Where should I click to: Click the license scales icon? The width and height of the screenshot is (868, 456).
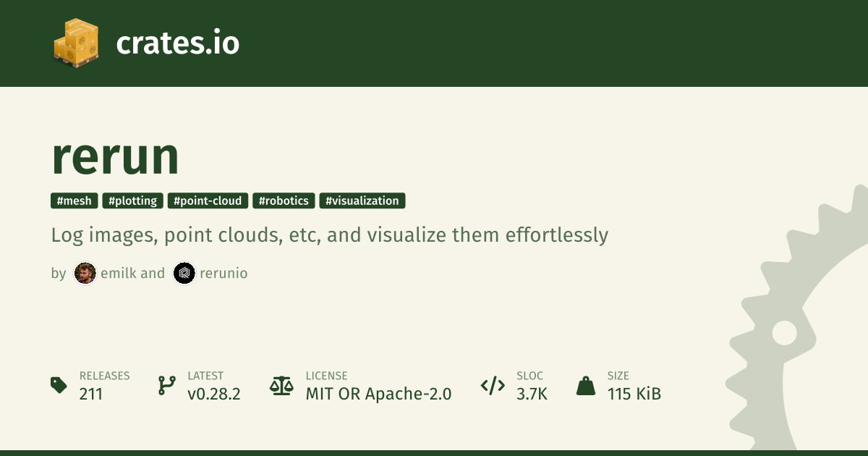coord(281,385)
